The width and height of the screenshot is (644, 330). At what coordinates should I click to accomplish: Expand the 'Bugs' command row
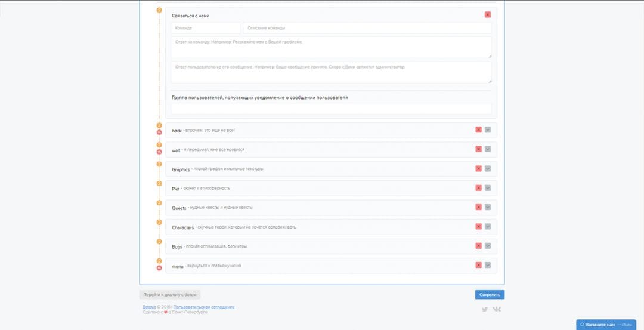[x=488, y=246]
